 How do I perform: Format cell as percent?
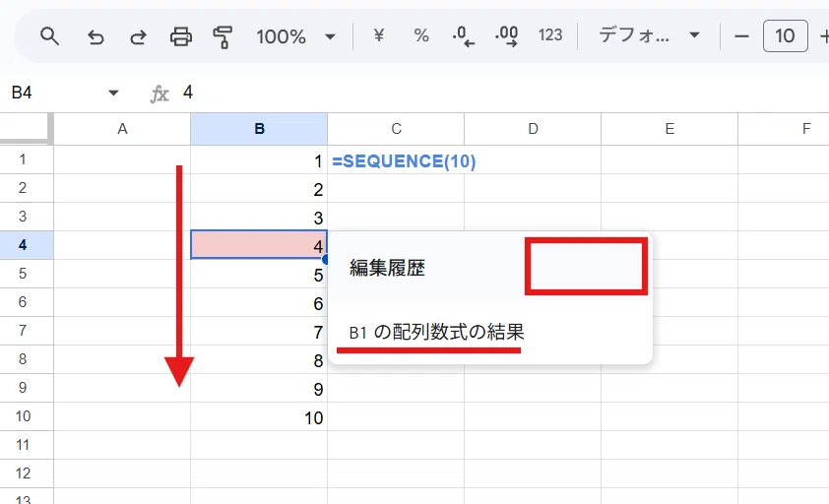[x=421, y=36]
